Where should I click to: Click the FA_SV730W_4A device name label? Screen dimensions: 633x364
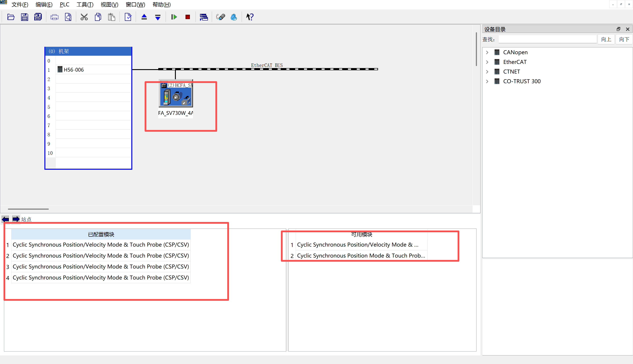(x=175, y=113)
